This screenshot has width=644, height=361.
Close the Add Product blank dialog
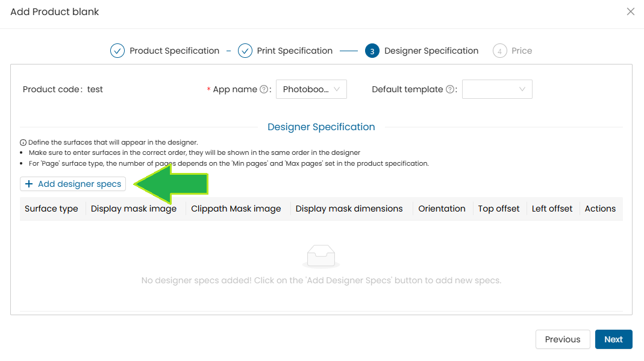[630, 11]
